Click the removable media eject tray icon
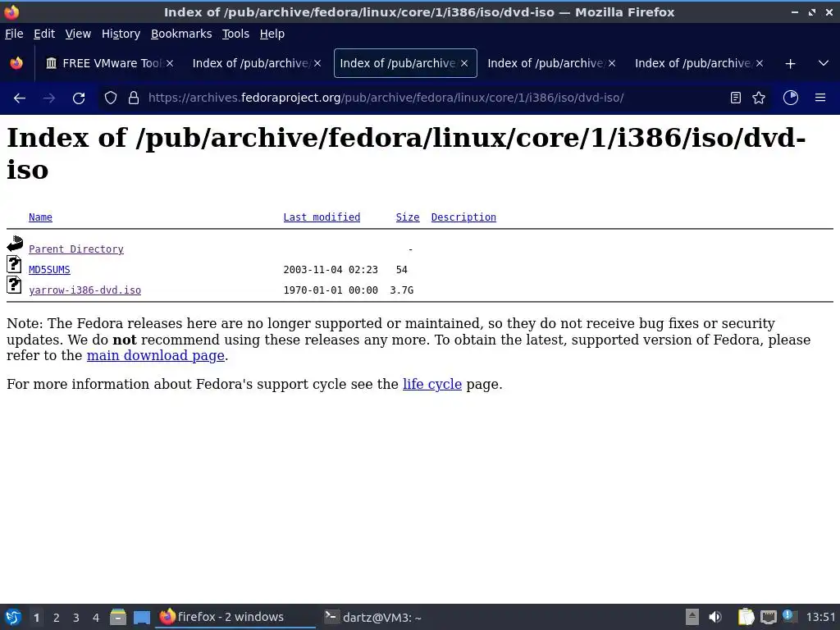Image resolution: width=840 pixels, height=630 pixels. [x=692, y=617]
